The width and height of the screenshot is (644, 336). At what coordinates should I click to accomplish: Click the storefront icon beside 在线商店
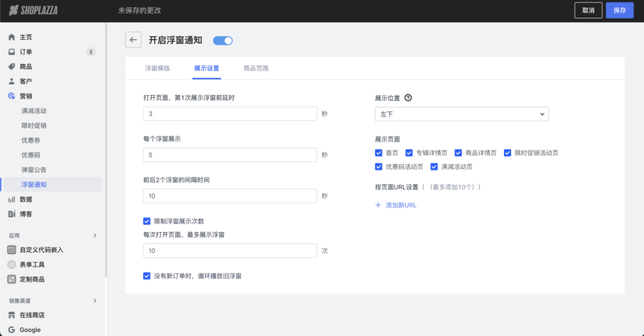point(12,315)
